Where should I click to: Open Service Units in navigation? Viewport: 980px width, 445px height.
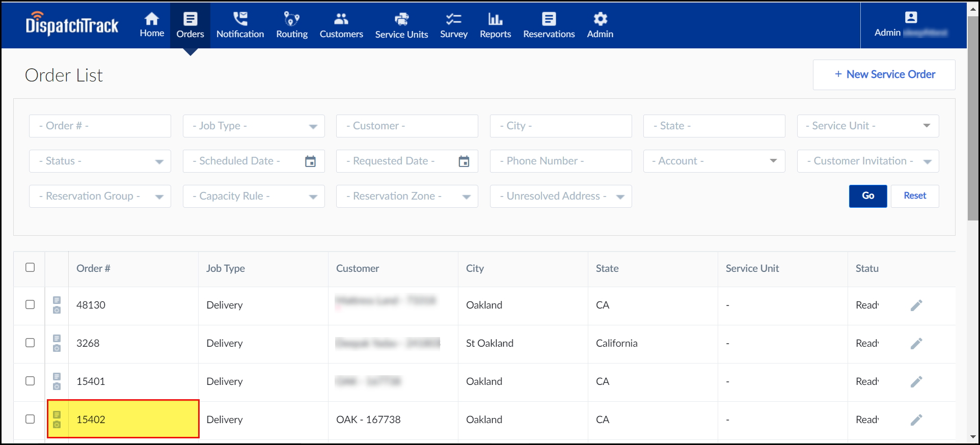[x=401, y=25]
